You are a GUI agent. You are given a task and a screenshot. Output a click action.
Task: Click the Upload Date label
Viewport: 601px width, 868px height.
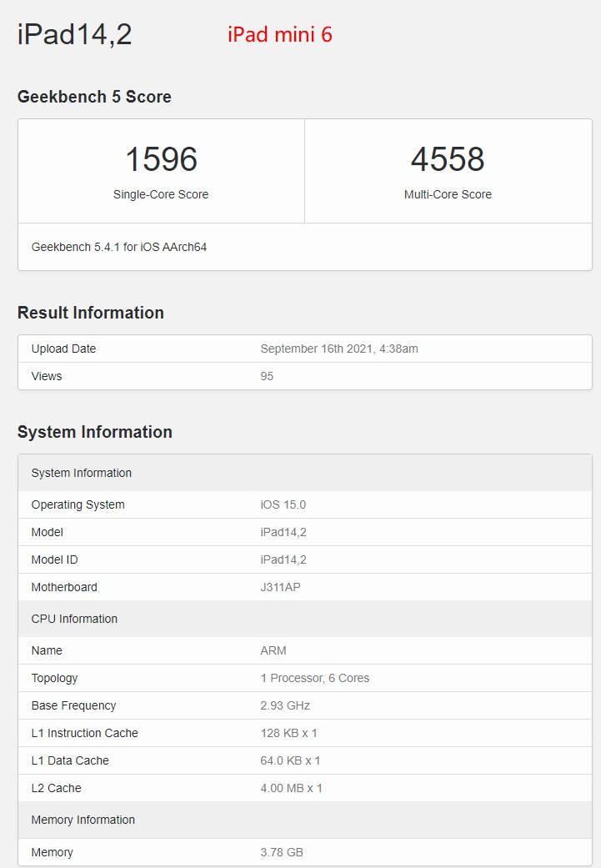point(63,349)
